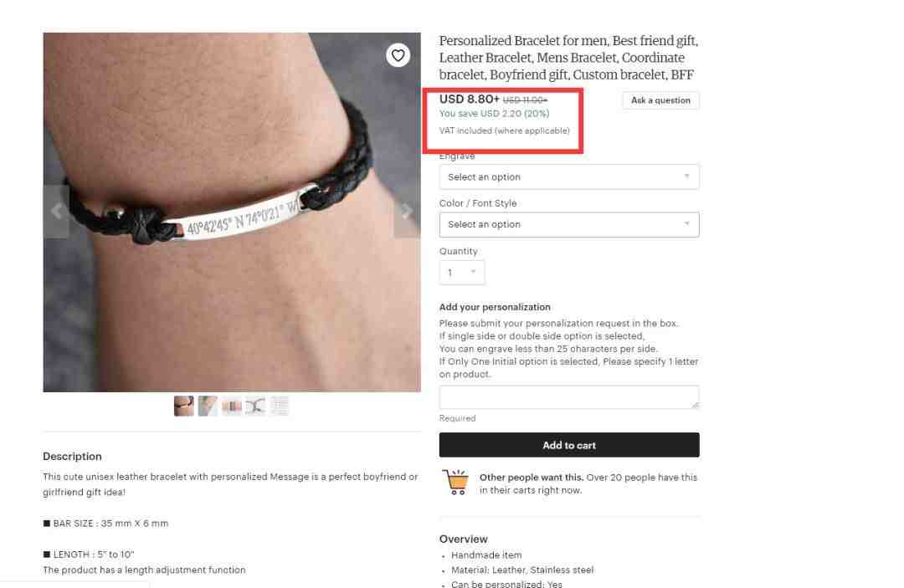Click the Add to cart button

(x=569, y=445)
